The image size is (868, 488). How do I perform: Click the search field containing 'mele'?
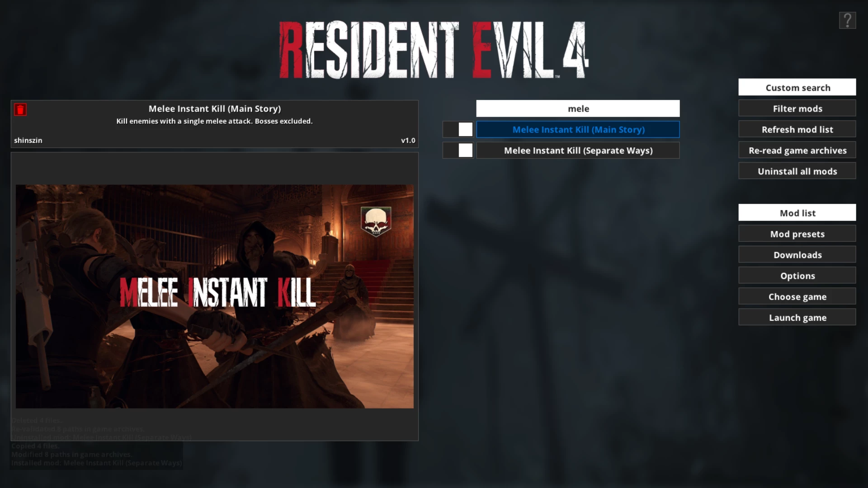point(578,108)
